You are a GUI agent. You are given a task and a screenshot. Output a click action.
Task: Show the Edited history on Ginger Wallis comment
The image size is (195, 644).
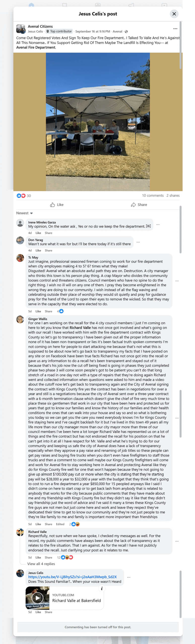tap(60, 524)
